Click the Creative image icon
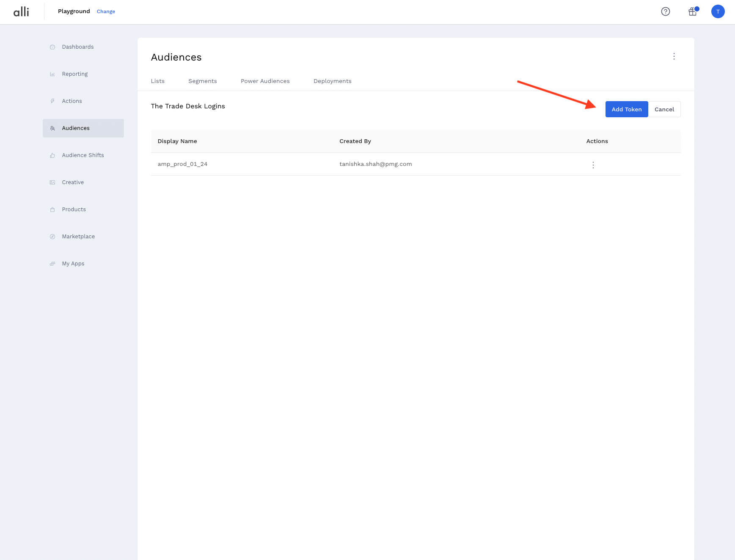This screenshot has height=560, width=735. (52, 182)
